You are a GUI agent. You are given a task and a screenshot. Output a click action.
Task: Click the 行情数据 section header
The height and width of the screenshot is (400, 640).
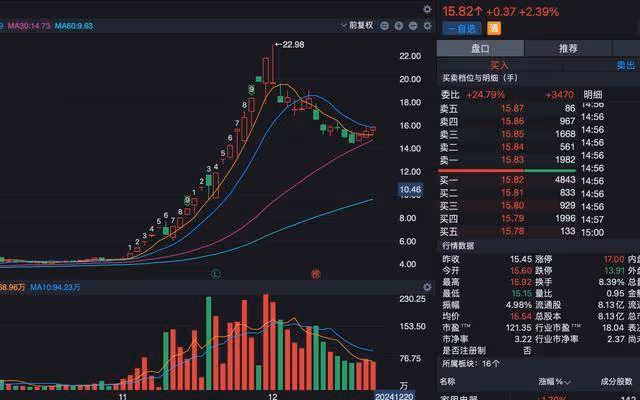tap(458, 246)
